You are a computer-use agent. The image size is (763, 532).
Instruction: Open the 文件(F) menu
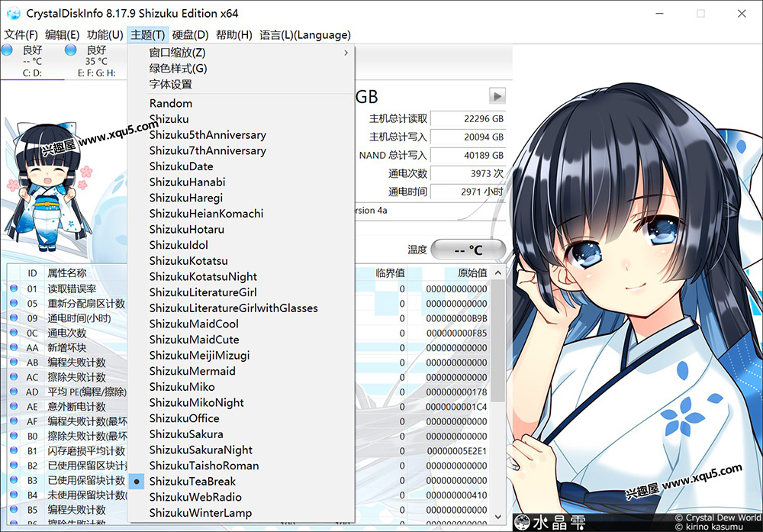[21, 35]
